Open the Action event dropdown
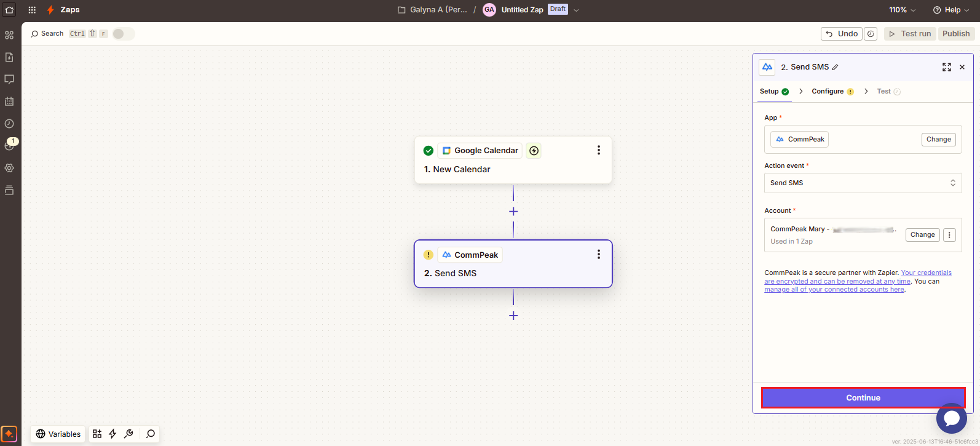The height and width of the screenshot is (446, 980). (x=863, y=183)
